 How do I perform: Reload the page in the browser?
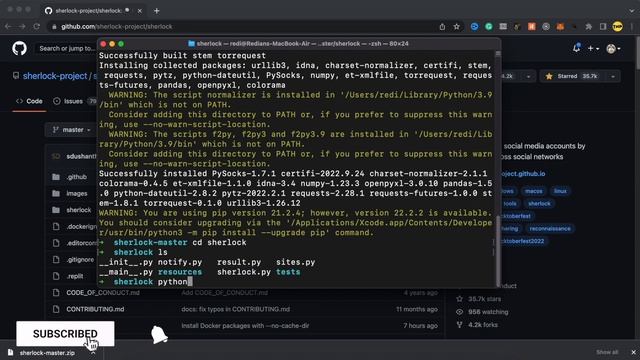(37, 27)
